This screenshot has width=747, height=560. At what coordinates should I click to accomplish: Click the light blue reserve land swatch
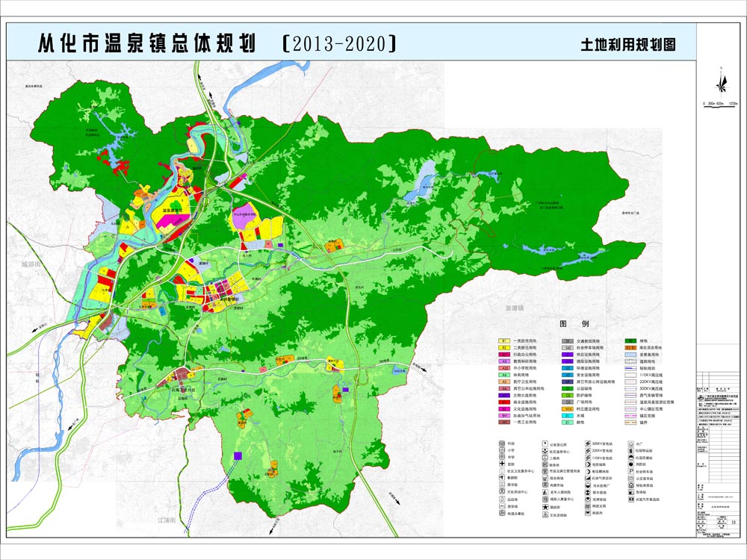coord(630,354)
